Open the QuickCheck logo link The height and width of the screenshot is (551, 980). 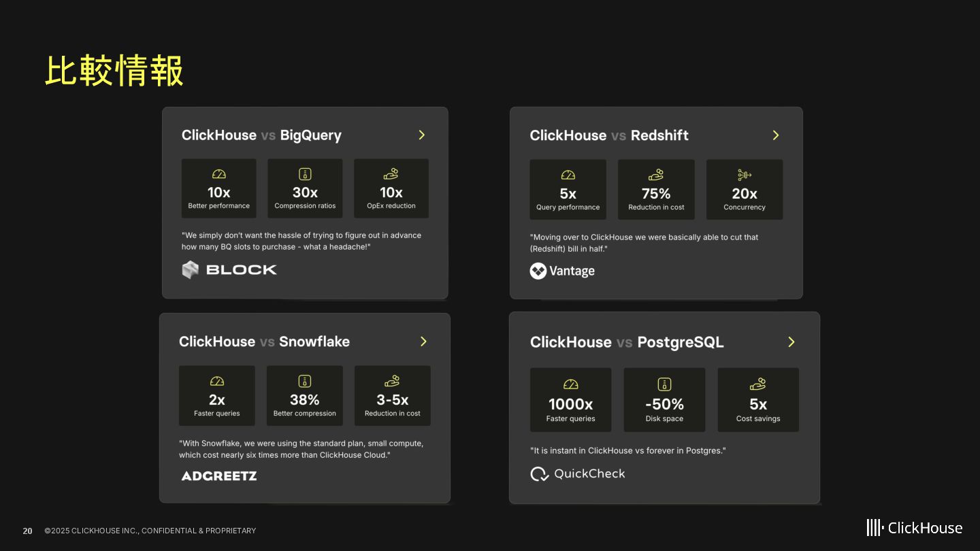coord(577,474)
